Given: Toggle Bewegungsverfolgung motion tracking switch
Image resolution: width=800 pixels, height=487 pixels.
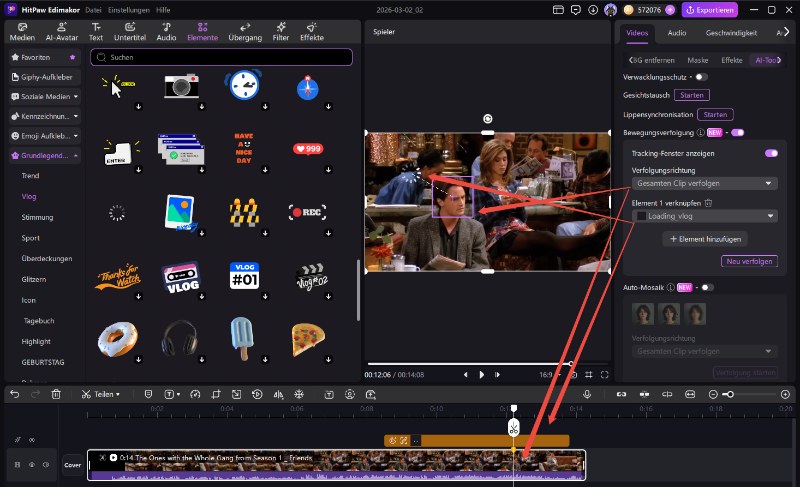Looking at the screenshot, I should coord(737,133).
